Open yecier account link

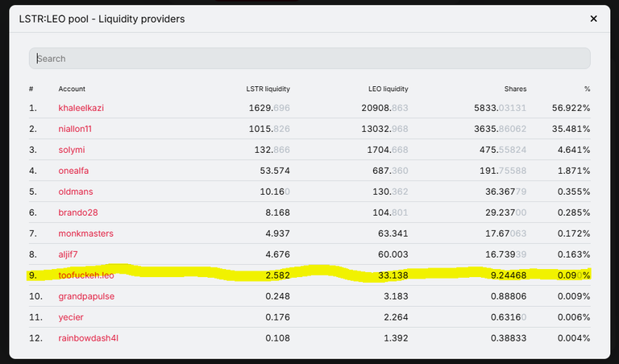(x=71, y=317)
